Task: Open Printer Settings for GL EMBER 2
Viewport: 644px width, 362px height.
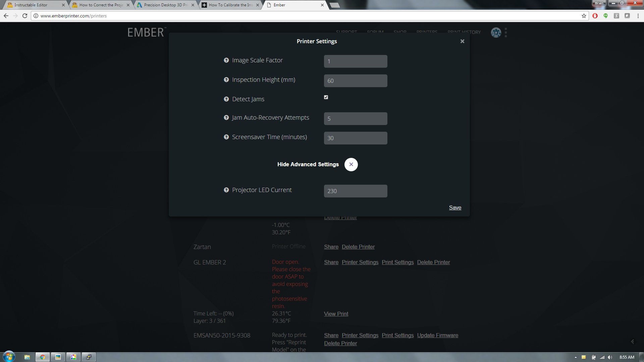Action: (360, 262)
